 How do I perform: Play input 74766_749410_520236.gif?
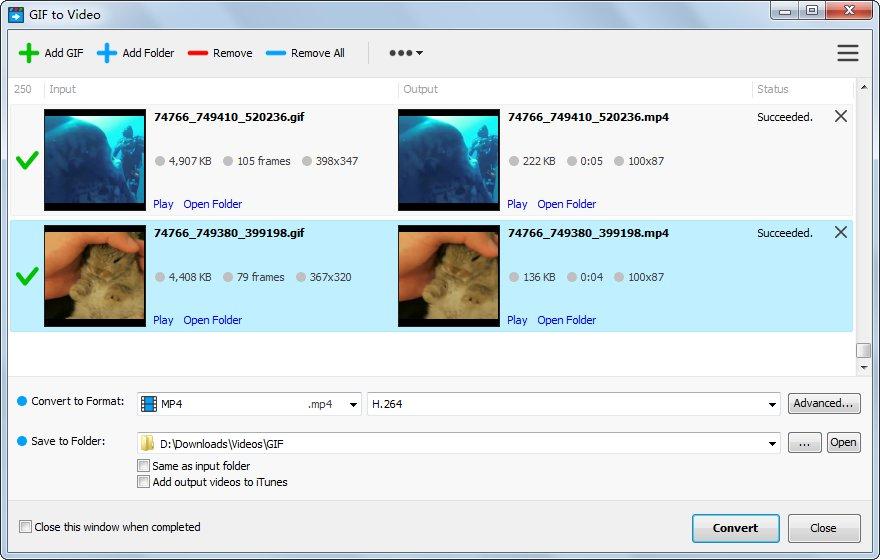(163, 204)
